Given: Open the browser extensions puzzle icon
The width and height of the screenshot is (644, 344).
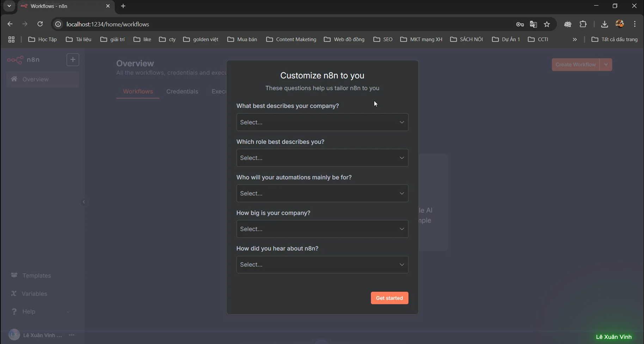Looking at the screenshot, I should [x=583, y=24].
